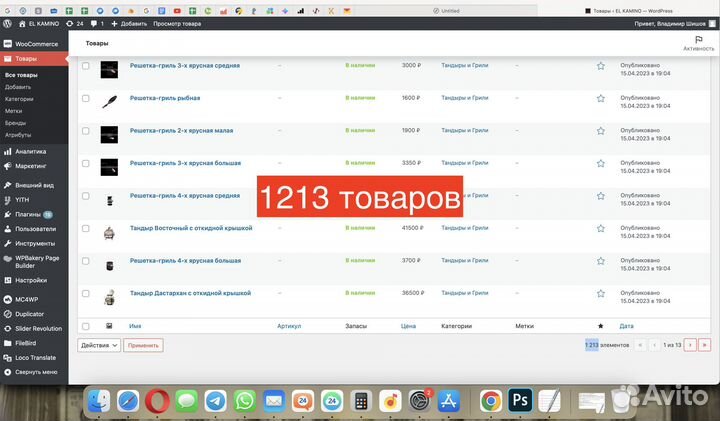Screen dimensions: 720x421
Task: Click the Применить button
Action: coord(143,345)
